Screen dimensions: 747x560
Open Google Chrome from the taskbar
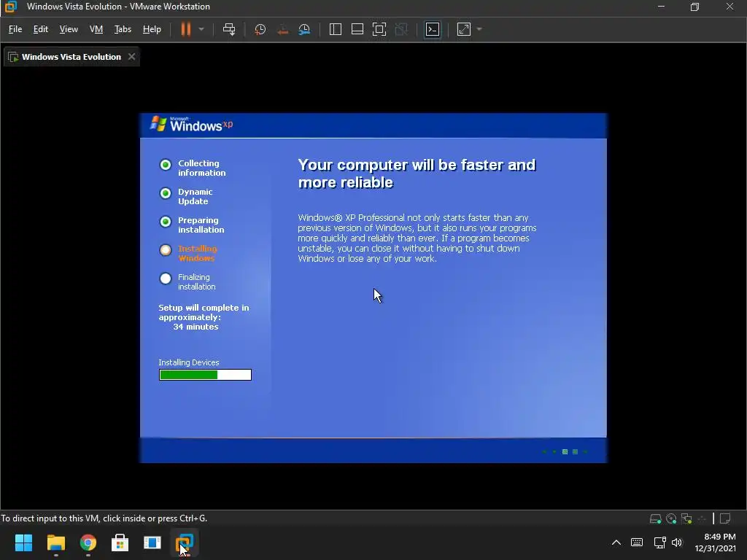point(88,542)
